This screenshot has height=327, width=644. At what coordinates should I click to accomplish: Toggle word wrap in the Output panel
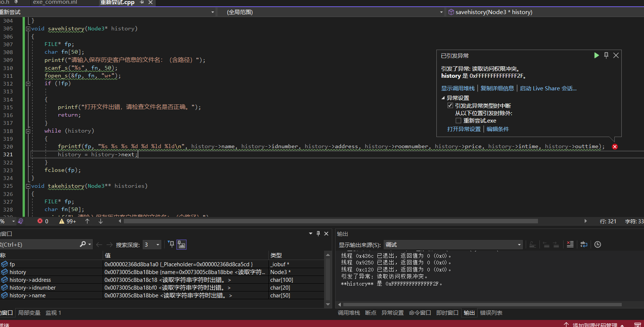coord(584,244)
